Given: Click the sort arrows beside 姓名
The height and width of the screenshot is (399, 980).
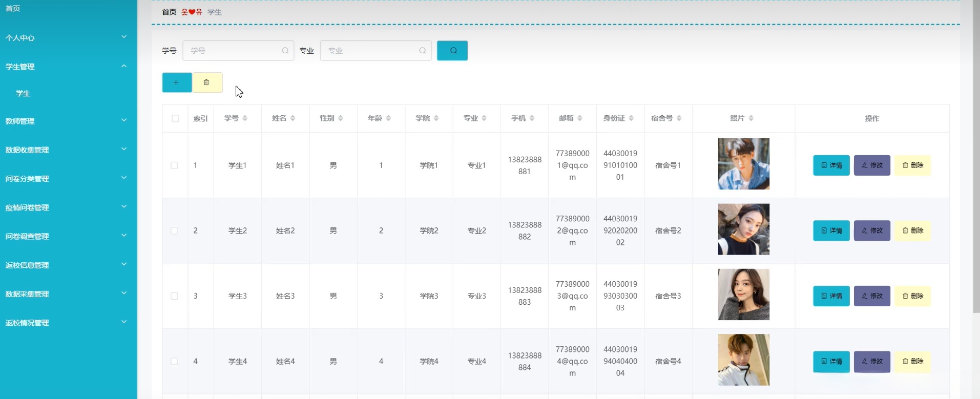Looking at the screenshot, I should click(x=293, y=118).
